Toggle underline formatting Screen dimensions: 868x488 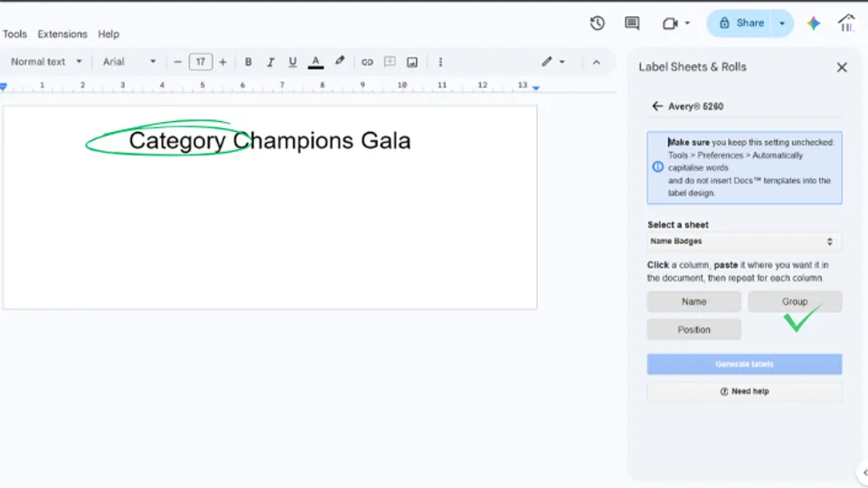pyautogui.click(x=292, y=62)
